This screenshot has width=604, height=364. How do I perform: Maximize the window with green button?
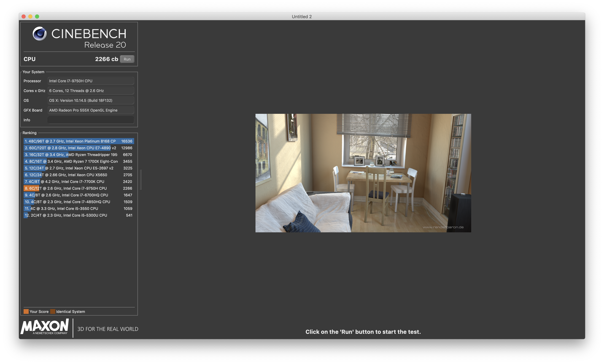(37, 16)
